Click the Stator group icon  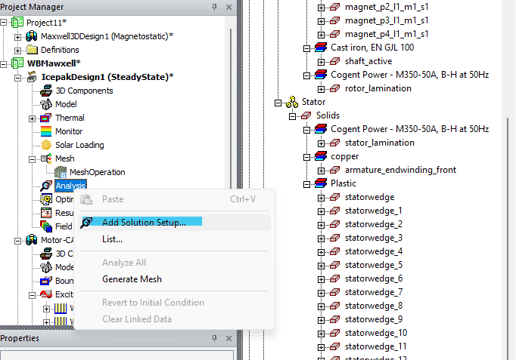292,102
